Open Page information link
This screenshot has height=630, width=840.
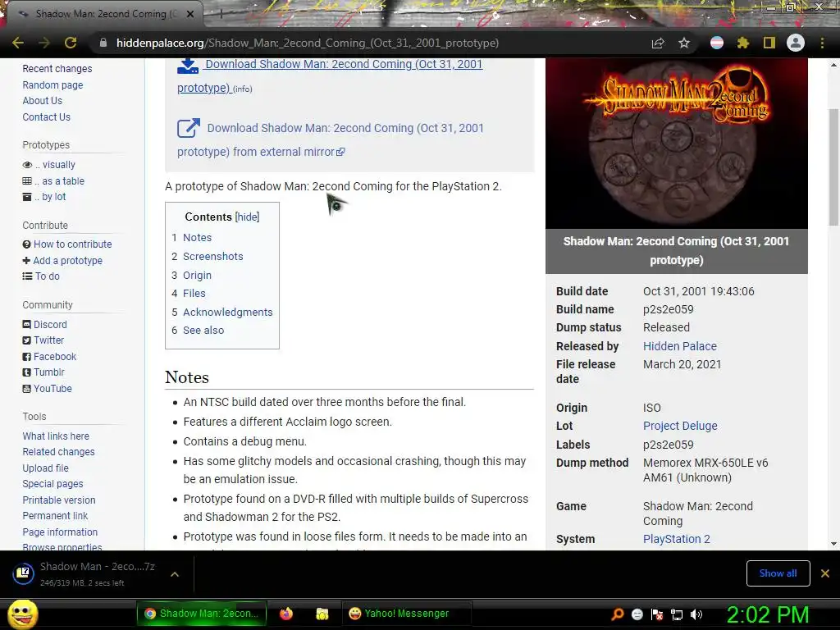(x=60, y=532)
